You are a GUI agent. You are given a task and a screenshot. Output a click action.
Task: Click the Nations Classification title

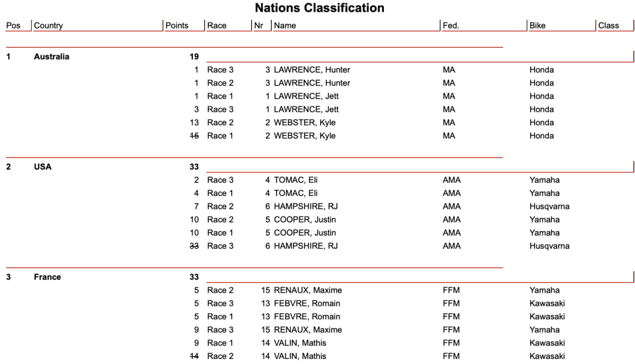pyautogui.click(x=319, y=8)
